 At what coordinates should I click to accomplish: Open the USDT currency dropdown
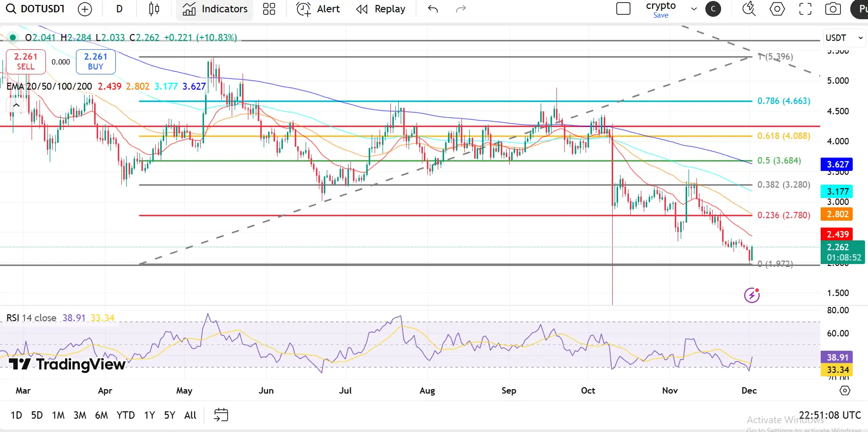click(x=844, y=38)
